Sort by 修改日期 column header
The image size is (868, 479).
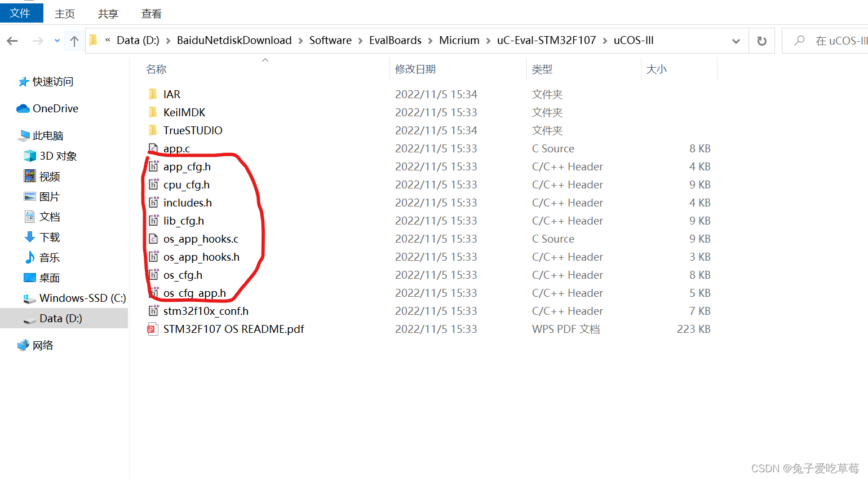pos(415,69)
